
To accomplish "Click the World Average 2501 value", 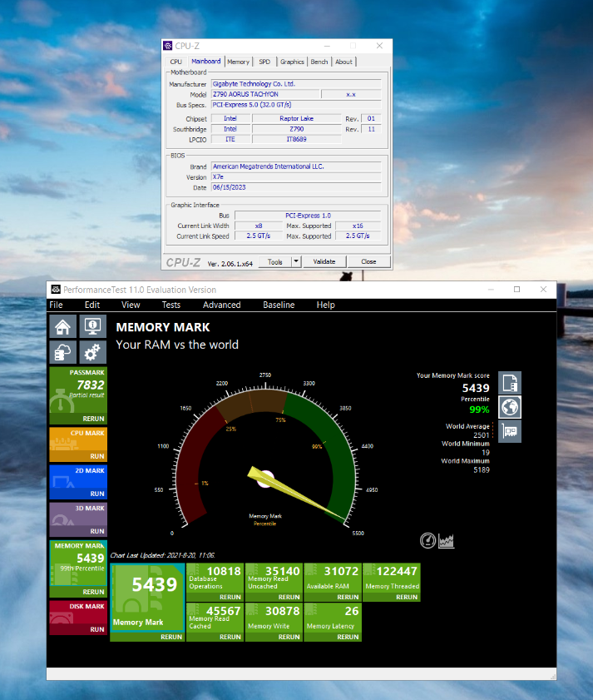I will coord(481,434).
